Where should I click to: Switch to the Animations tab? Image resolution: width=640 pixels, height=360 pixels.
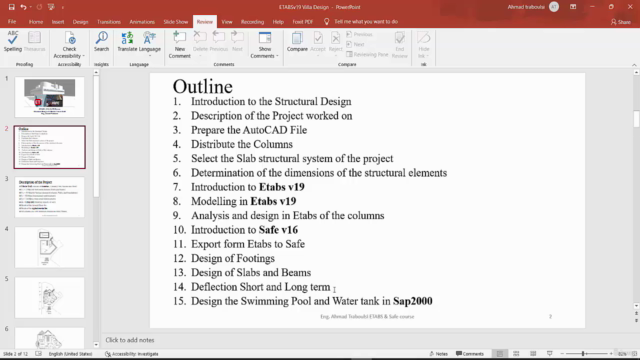click(142, 22)
